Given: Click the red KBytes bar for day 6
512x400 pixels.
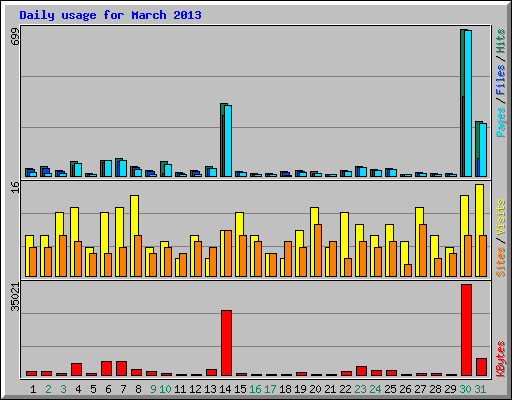Looking at the screenshot, I should tap(106, 368).
